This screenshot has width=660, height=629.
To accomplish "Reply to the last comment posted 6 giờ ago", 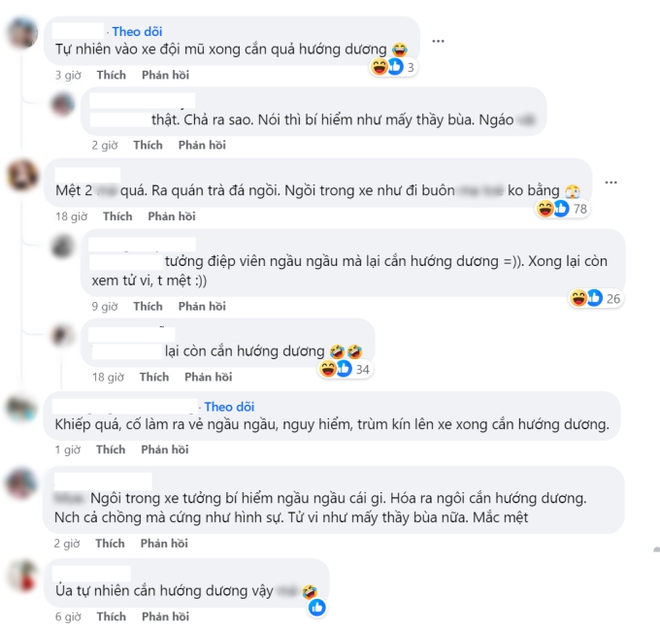I will (x=165, y=616).
